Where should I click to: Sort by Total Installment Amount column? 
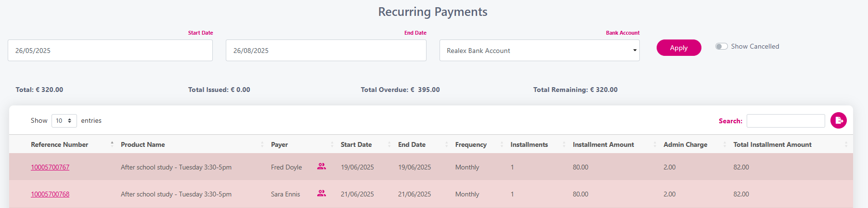772,144
